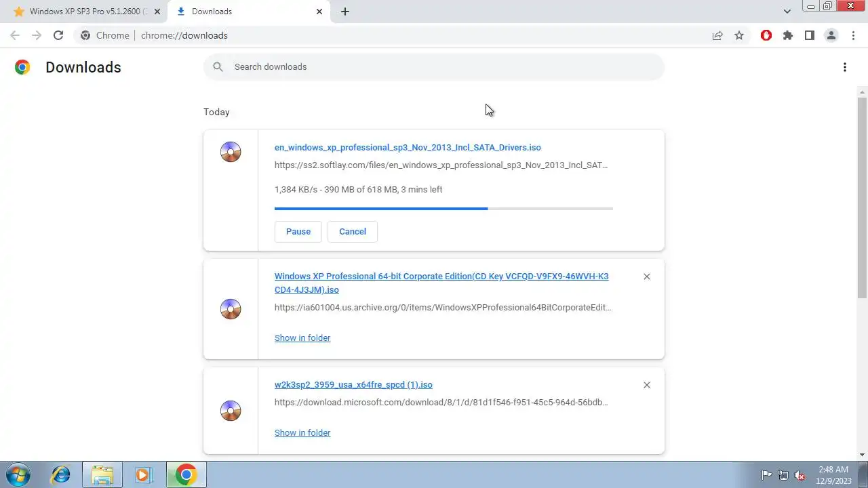Open w2k3sp2_3959_usa_x64fre_spcd (1).iso link
This screenshot has height=488, width=868.
coord(353,385)
